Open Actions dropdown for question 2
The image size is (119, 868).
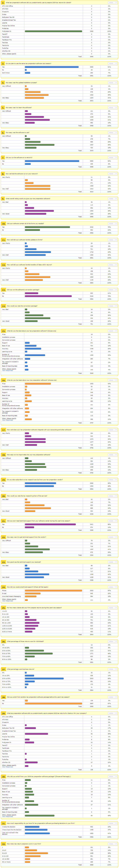112,2
